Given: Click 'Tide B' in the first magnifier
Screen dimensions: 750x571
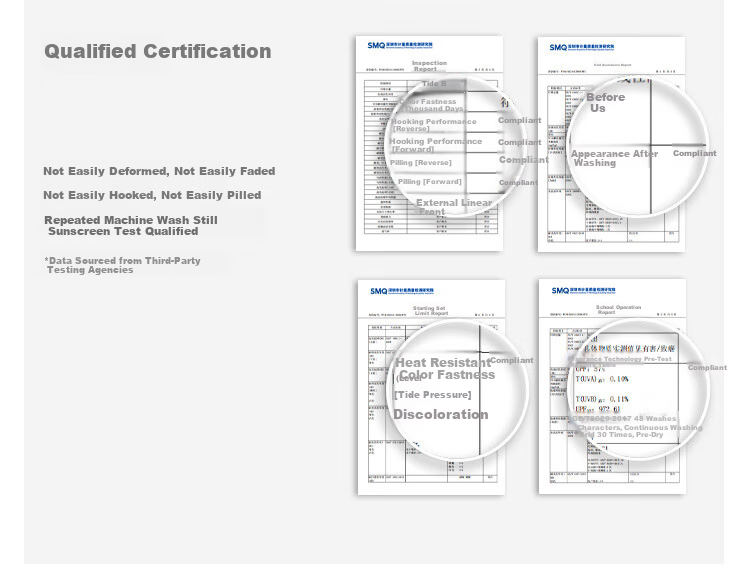Looking at the screenshot, I should [x=434, y=84].
